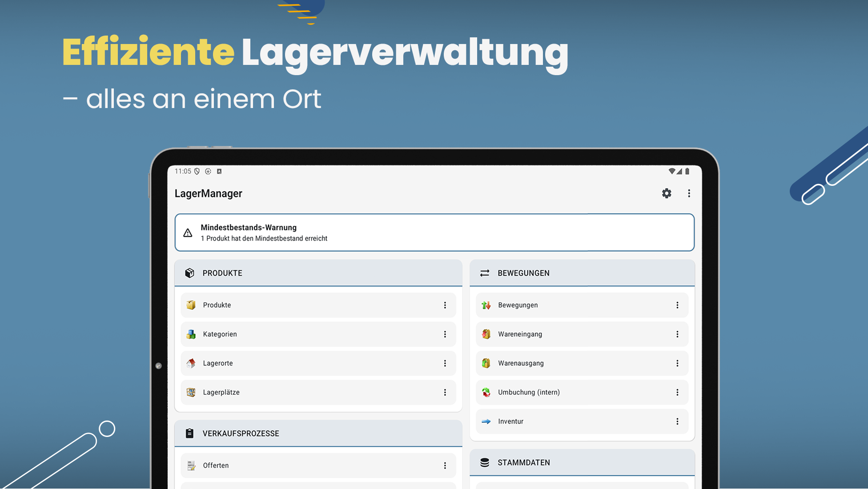Click the Produkte package icon
Viewport: 868px width, 489px height.
191,305
